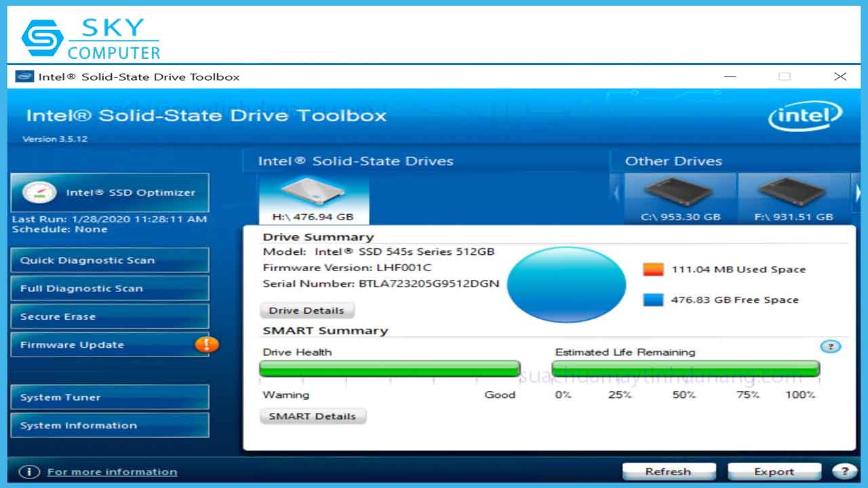Click the Sky Computer logo
This screenshot has height=488, width=868.
[x=91, y=37]
